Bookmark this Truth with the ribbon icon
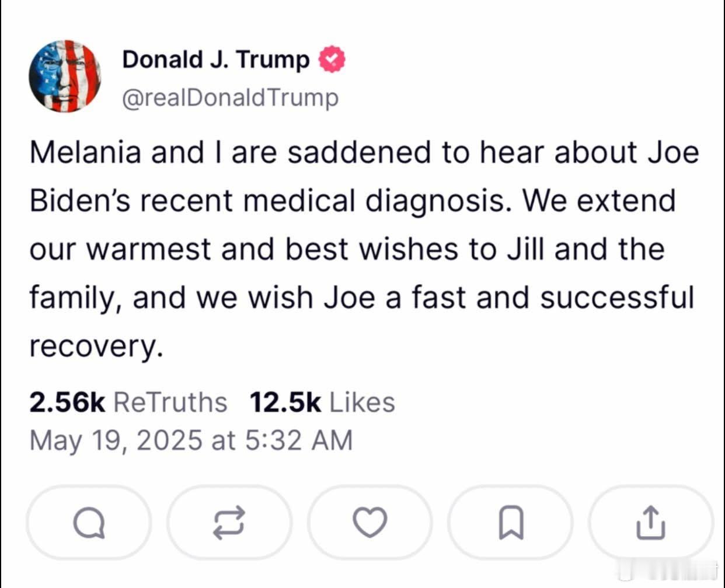The height and width of the screenshot is (588, 725). pos(511,523)
